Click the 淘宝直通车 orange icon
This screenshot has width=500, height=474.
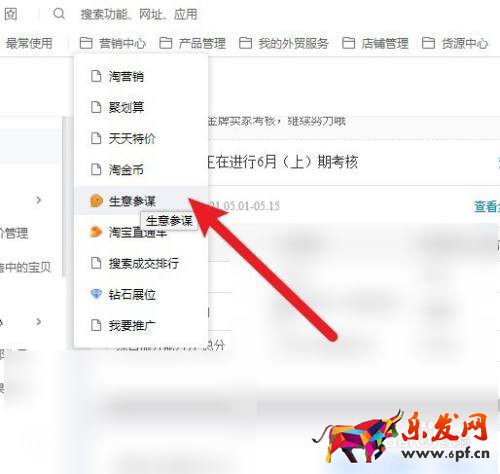pos(96,232)
